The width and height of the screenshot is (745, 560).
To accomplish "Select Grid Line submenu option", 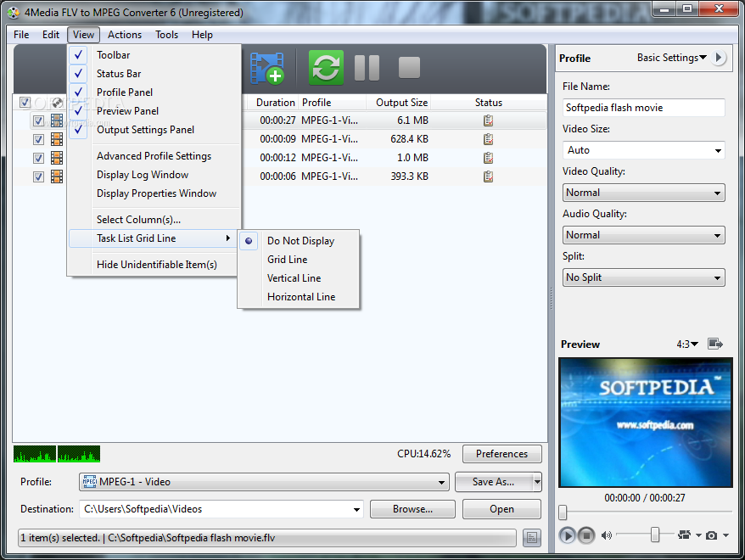I will (x=299, y=260).
